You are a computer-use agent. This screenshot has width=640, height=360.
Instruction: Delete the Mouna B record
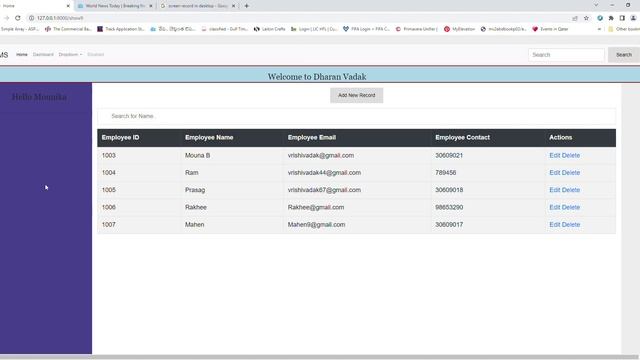click(x=571, y=156)
